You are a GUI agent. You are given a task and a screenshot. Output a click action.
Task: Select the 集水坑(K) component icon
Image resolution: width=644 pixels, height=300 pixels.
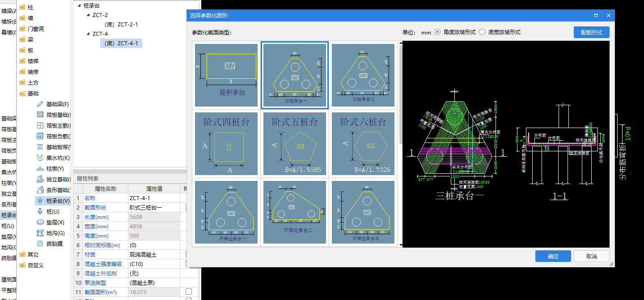pos(40,158)
